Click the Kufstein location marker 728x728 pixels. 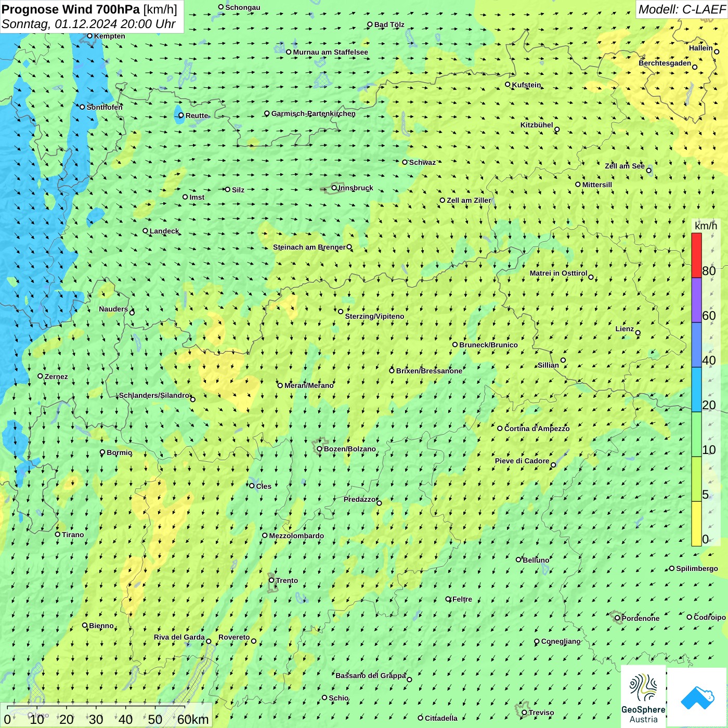coord(508,84)
